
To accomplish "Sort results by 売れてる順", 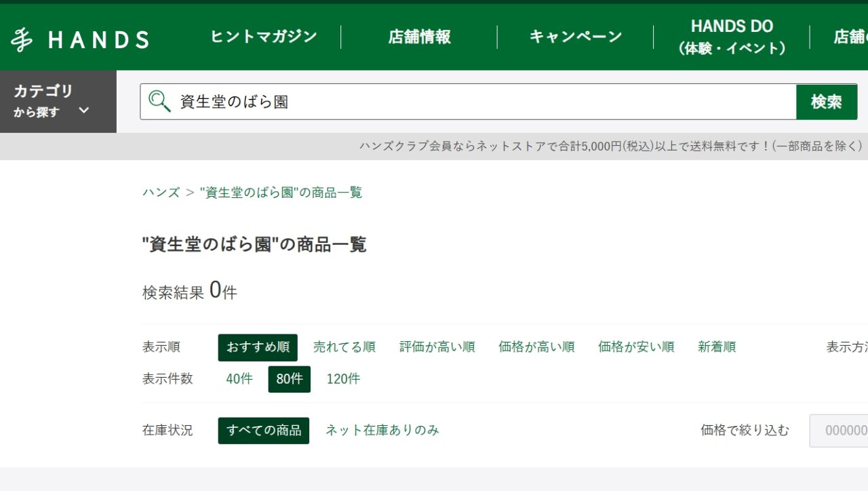I will 344,347.
